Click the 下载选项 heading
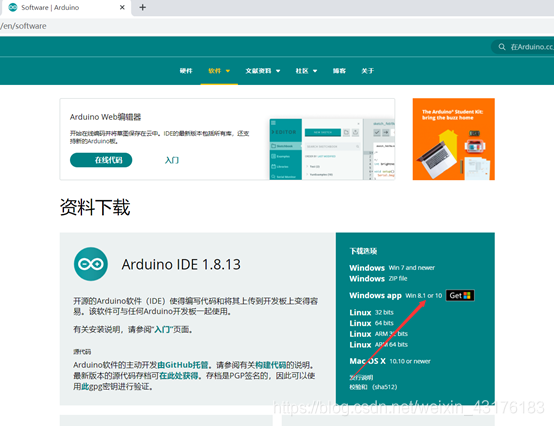This screenshot has width=554, height=426. tap(363, 251)
